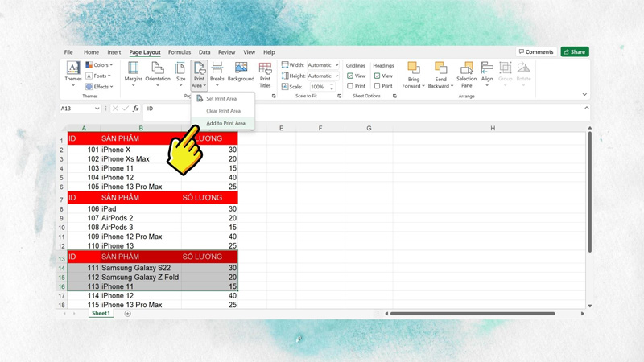Image resolution: width=644 pixels, height=362 pixels.
Task: Open the Orientation options
Action: point(158,74)
